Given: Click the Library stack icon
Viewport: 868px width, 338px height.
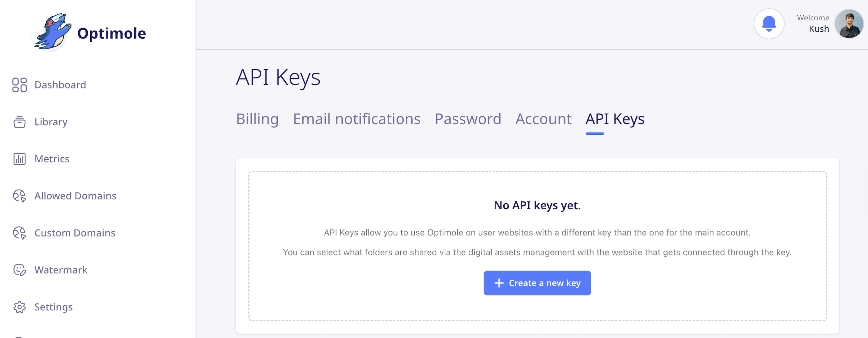Looking at the screenshot, I should [20, 122].
